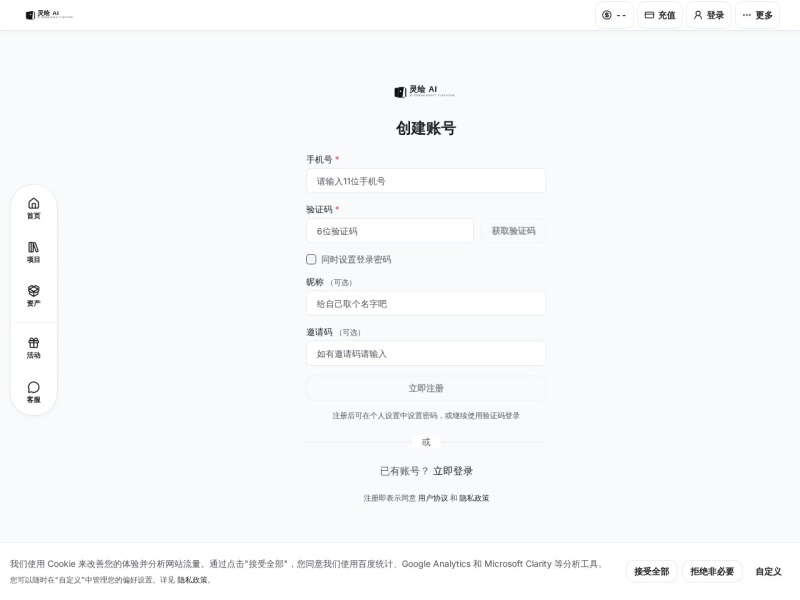
Task: Click 获取验证码 button
Action: (x=513, y=231)
